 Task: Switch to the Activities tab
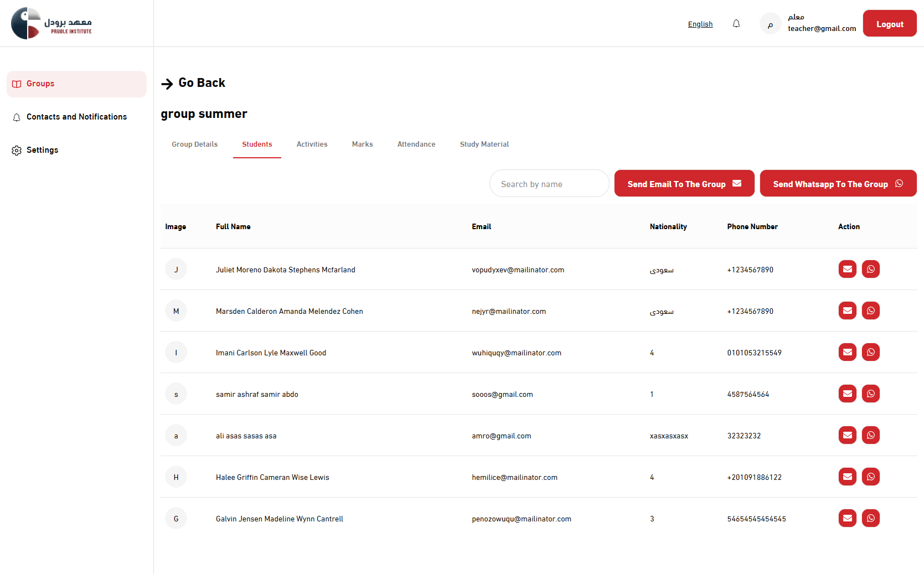312,144
